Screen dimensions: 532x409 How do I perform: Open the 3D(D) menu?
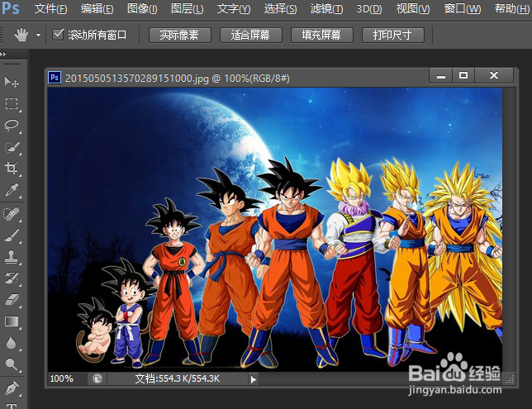pyautogui.click(x=369, y=8)
